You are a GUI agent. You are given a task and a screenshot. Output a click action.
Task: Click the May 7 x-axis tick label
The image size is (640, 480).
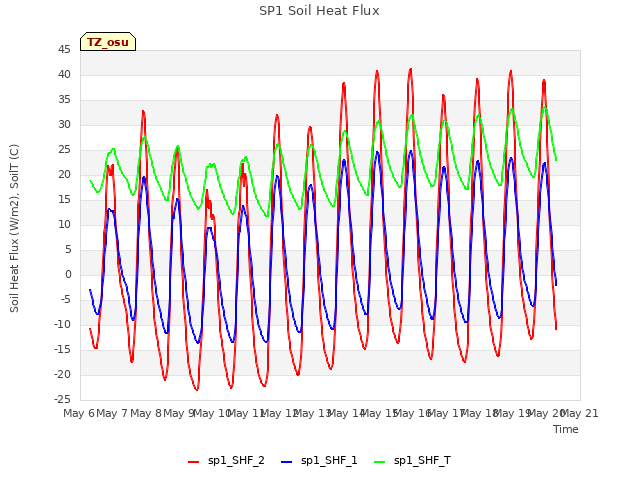(x=112, y=413)
